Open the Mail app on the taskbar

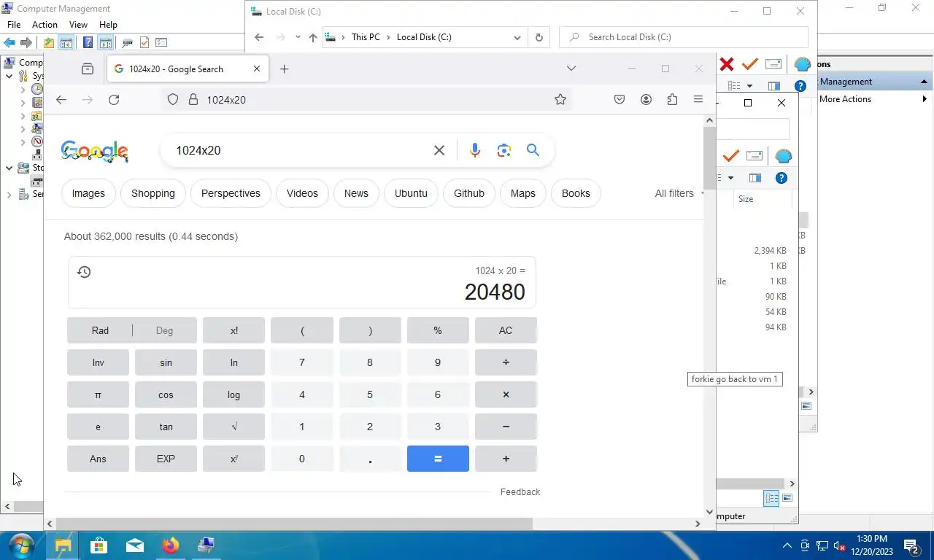135,545
